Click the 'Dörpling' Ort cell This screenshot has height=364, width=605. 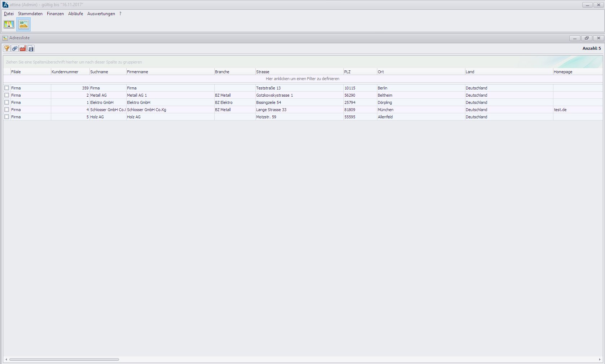tap(421, 102)
